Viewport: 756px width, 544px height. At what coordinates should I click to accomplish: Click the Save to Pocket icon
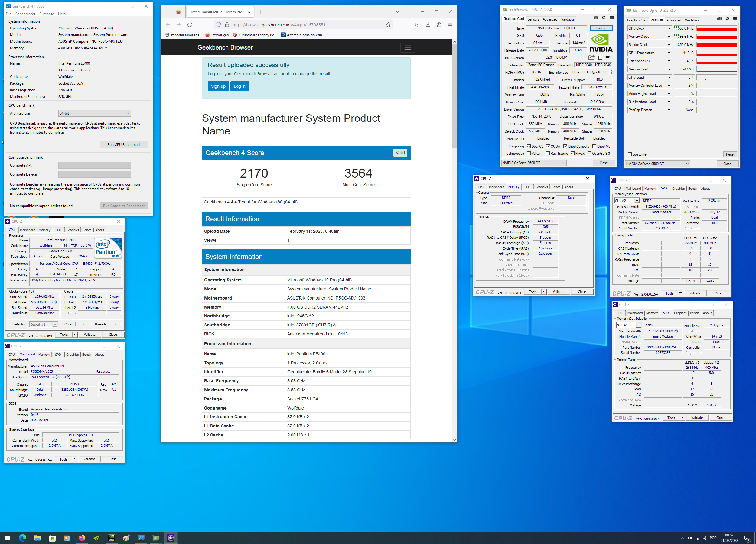click(417, 25)
